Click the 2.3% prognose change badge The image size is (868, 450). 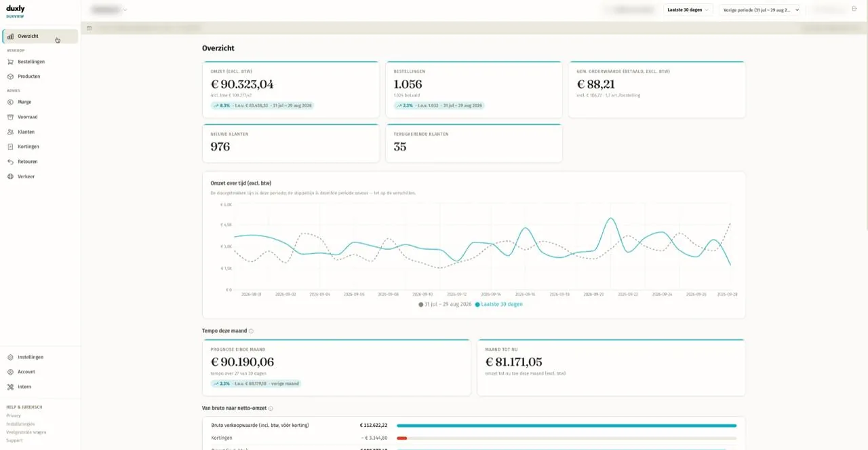tap(256, 383)
